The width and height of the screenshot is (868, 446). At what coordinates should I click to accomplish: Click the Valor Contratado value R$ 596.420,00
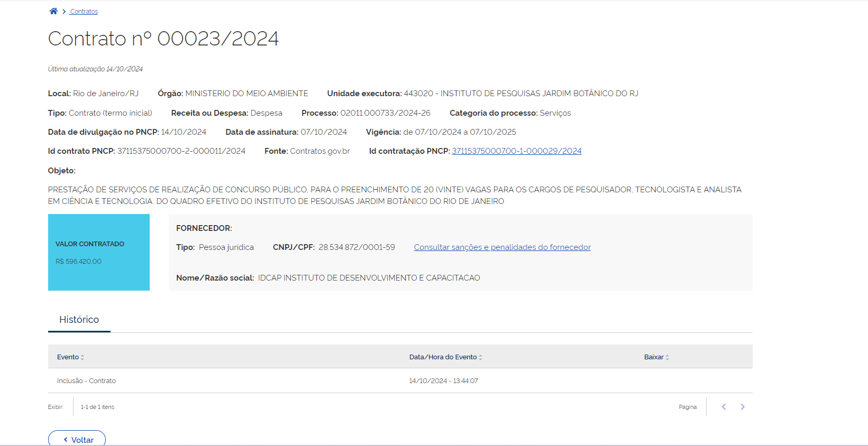pos(78,262)
